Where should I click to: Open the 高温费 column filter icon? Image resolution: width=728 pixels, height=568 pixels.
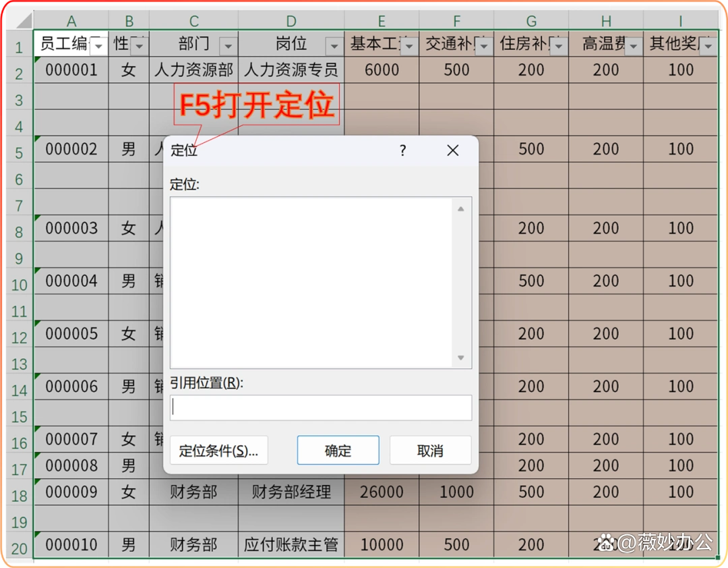click(x=632, y=45)
